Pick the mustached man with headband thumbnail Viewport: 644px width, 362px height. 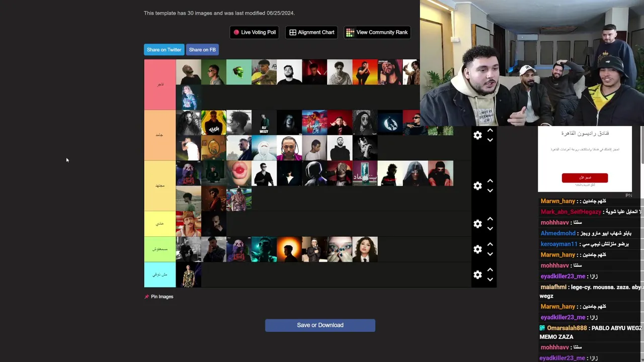[189, 224]
